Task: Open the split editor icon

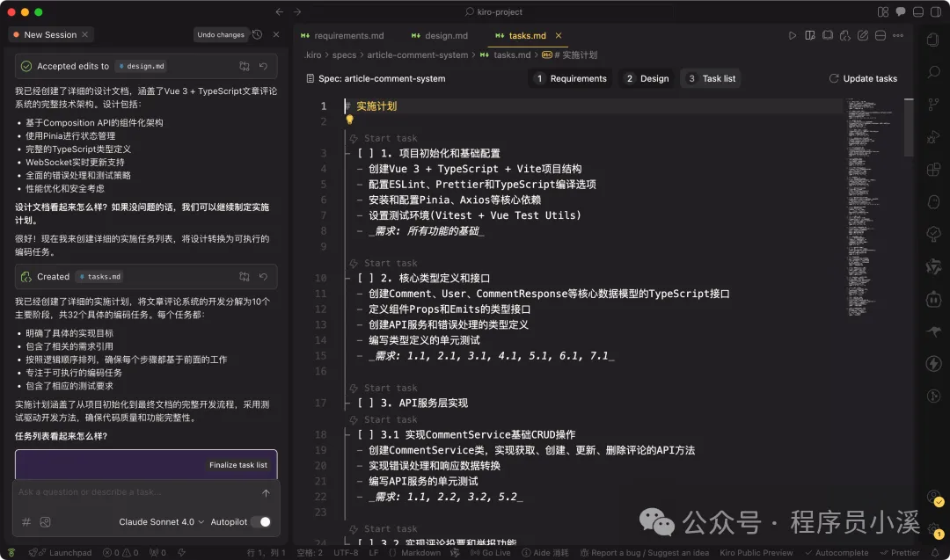Action: [881, 36]
